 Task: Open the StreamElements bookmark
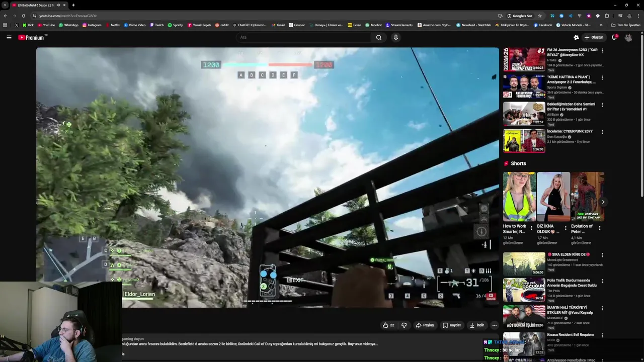pos(399,25)
